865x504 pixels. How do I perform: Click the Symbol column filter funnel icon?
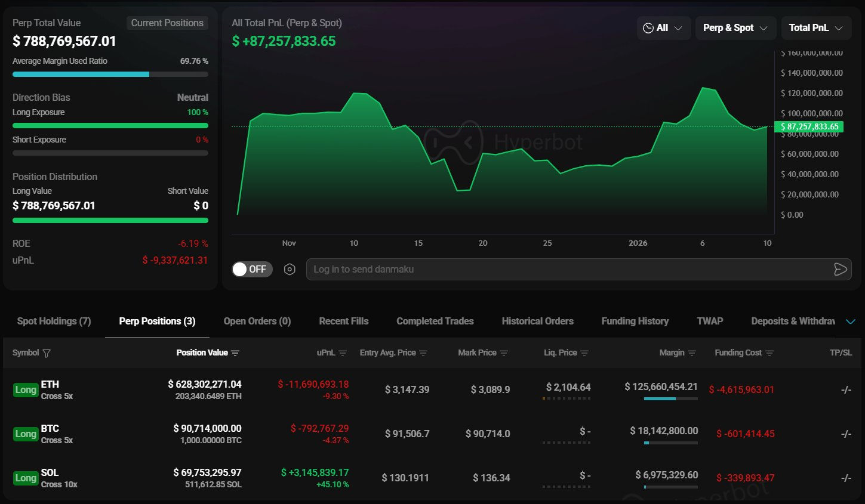pyautogui.click(x=47, y=353)
